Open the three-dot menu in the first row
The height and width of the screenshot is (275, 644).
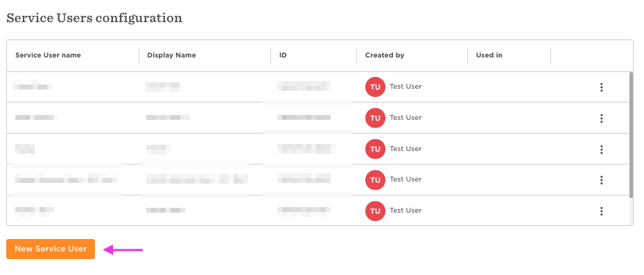[601, 87]
